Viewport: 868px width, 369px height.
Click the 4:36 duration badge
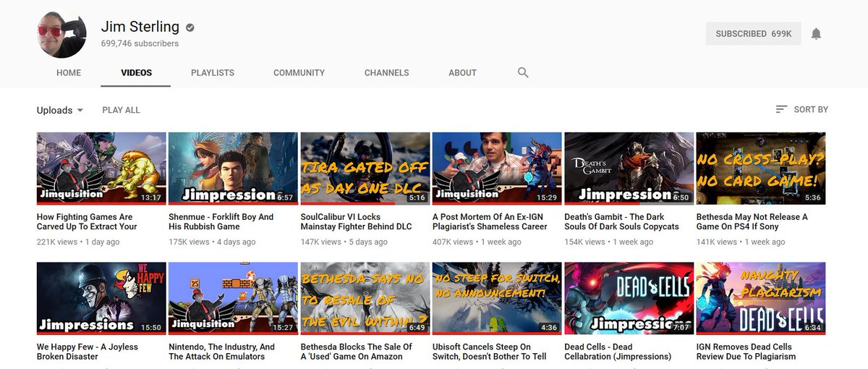(549, 328)
